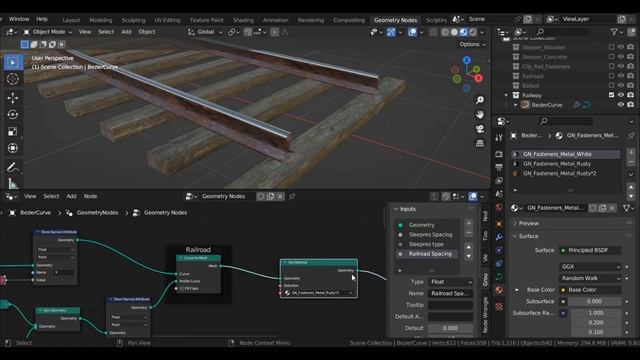Click the red X axis on navigation gizmo

click(x=478, y=78)
